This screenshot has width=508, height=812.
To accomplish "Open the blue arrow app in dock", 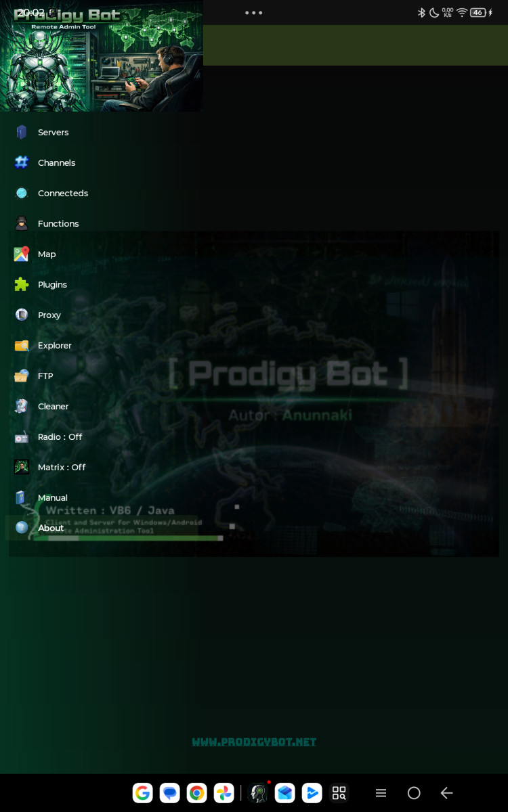I will (312, 793).
